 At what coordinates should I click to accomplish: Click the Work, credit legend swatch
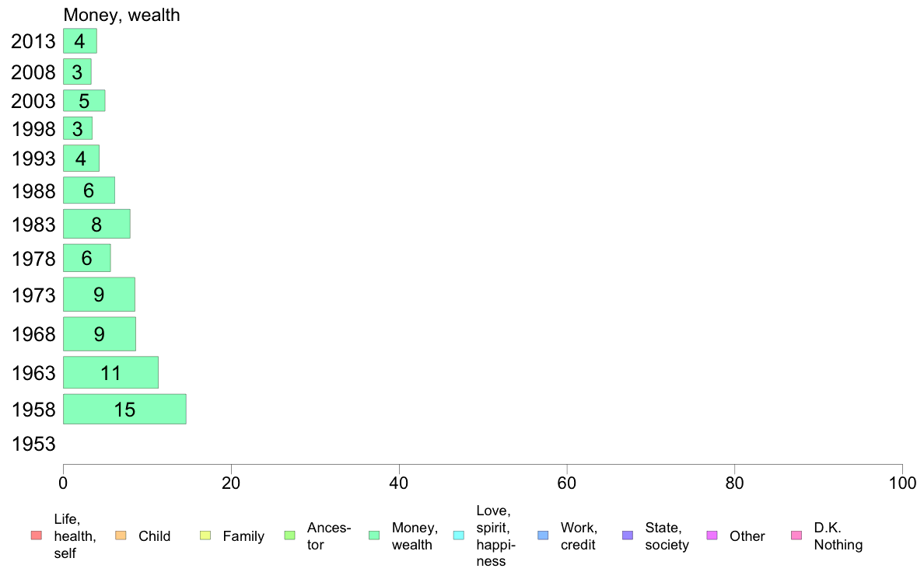[x=544, y=535]
